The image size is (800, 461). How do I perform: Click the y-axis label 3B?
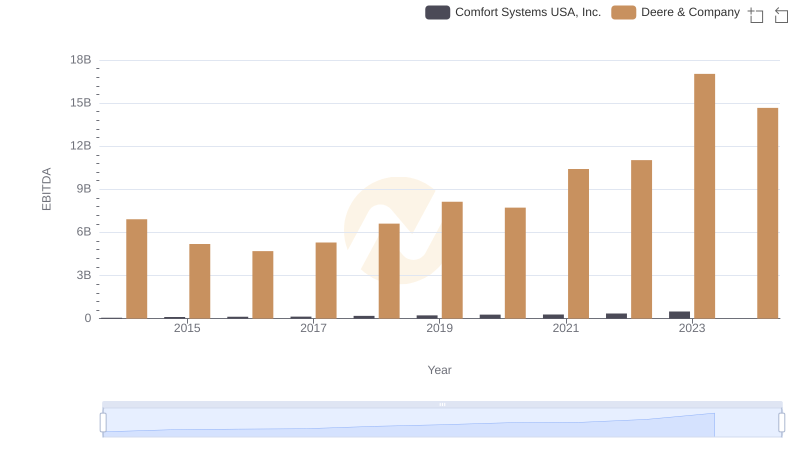pos(84,275)
